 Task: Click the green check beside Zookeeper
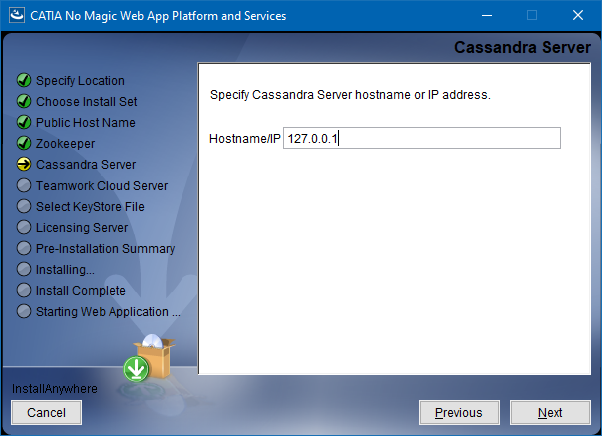(x=24, y=144)
